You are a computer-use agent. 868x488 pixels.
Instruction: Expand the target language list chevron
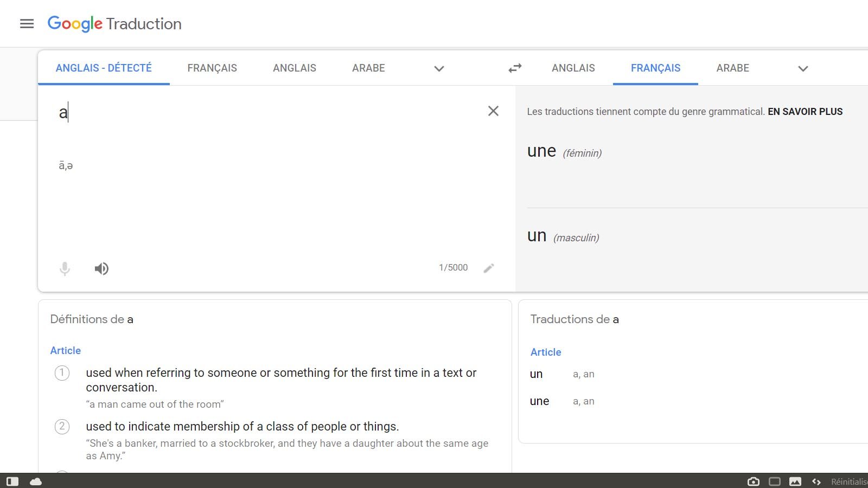[x=802, y=69]
